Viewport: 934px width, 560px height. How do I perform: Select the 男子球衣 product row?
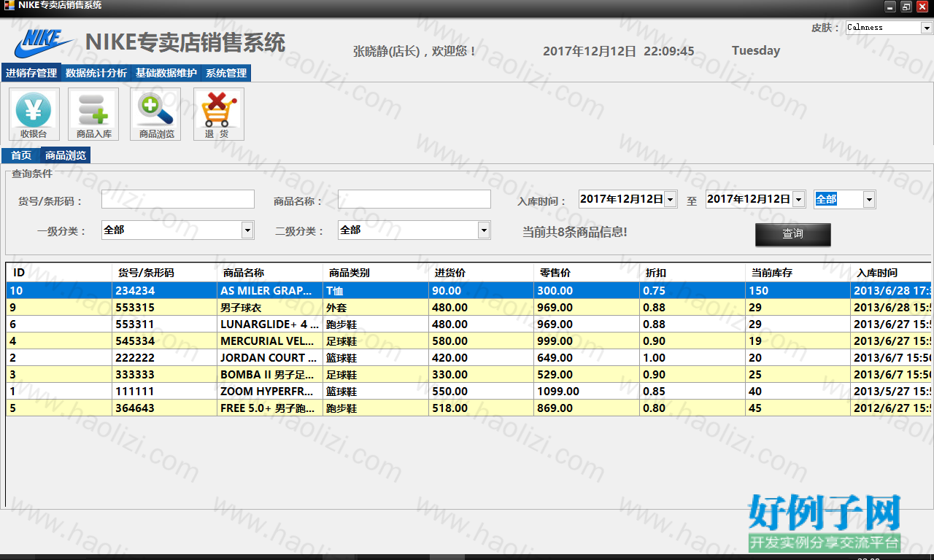tap(468, 308)
